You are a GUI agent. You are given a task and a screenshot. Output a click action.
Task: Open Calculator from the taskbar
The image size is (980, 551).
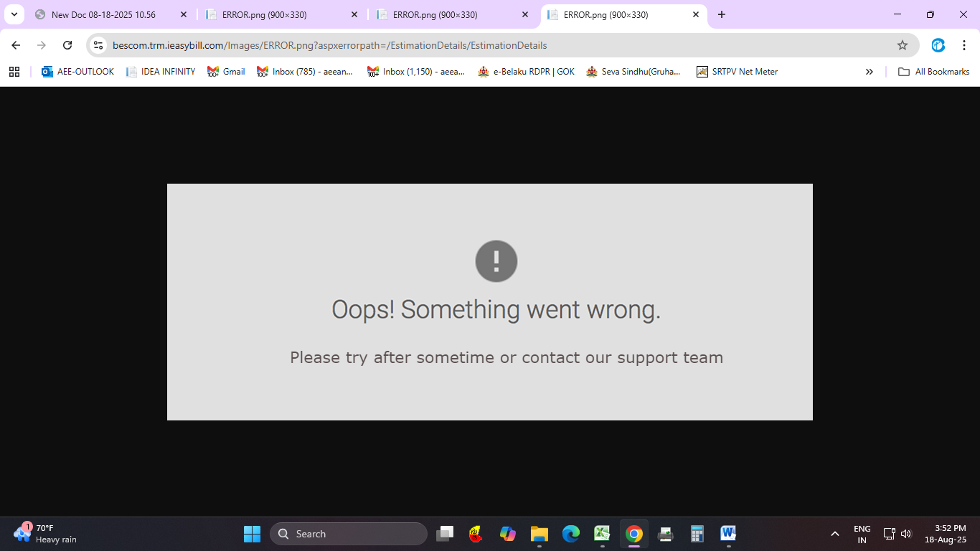coord(697,534)
